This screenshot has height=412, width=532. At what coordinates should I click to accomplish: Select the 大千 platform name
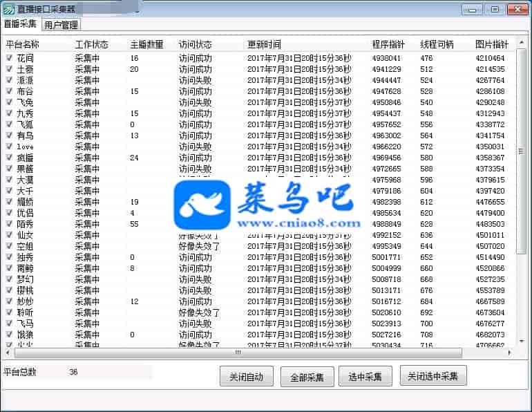25,191
